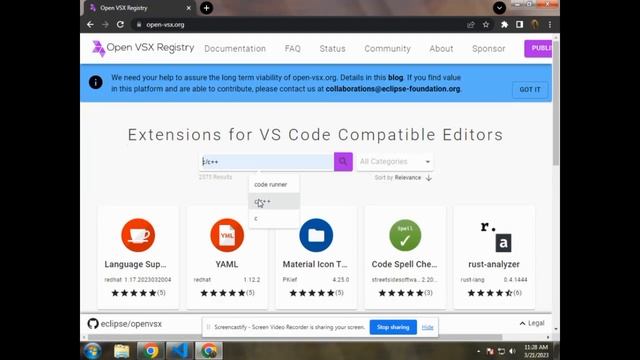Bookmark page with star icon
Image resolution: width=640 pixels, height=360 pixels.
click(486, 24)
